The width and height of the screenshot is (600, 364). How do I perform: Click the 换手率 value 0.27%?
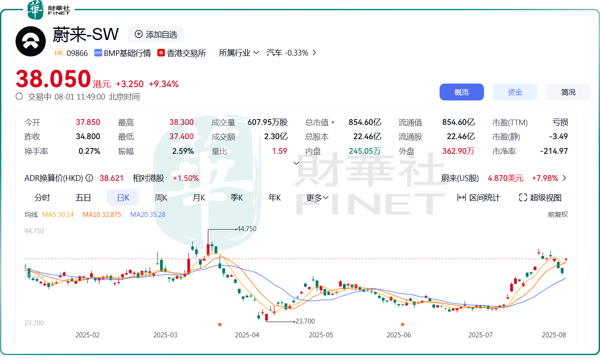click(x=89, y=151)
